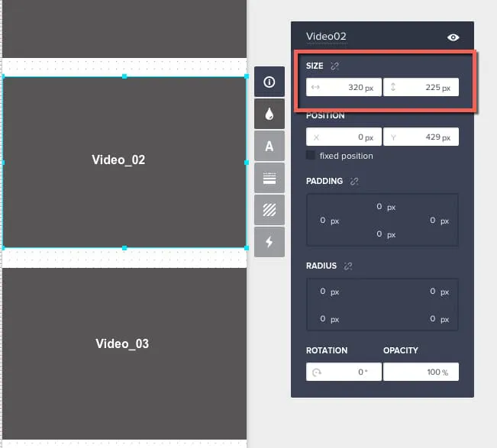Screen dimensions: 497x448
Task: Rename the Video02 element title
Action: point(326,37)
